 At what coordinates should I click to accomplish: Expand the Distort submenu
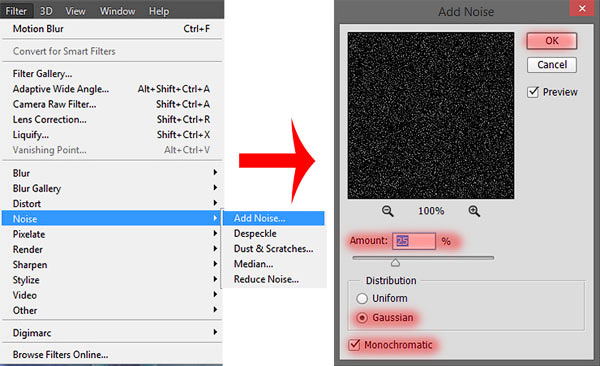click(x=112, y=204)
